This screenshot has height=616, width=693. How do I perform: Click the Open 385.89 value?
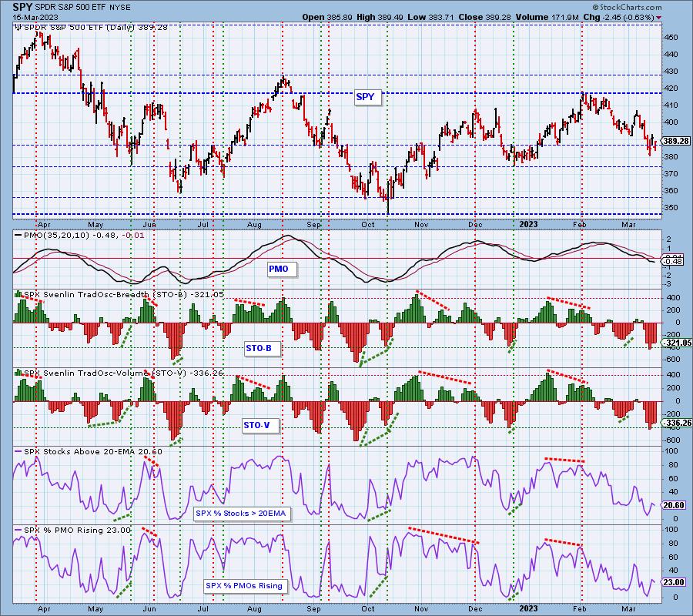coord(327,17)
